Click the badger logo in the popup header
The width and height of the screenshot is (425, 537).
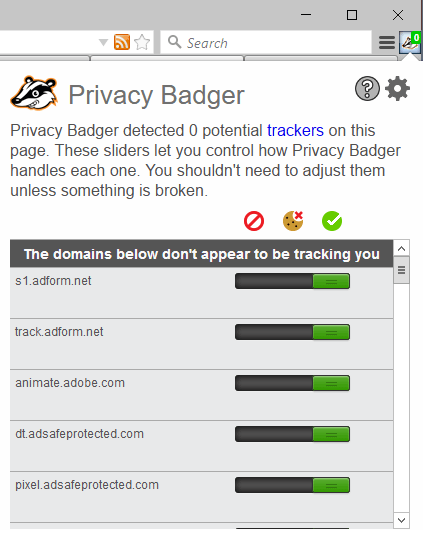click(x=34, y=93)
